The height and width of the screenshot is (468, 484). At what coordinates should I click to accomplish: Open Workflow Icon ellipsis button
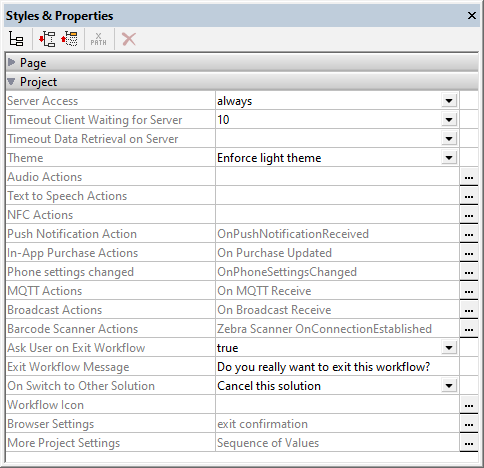(x=469, y=405)
